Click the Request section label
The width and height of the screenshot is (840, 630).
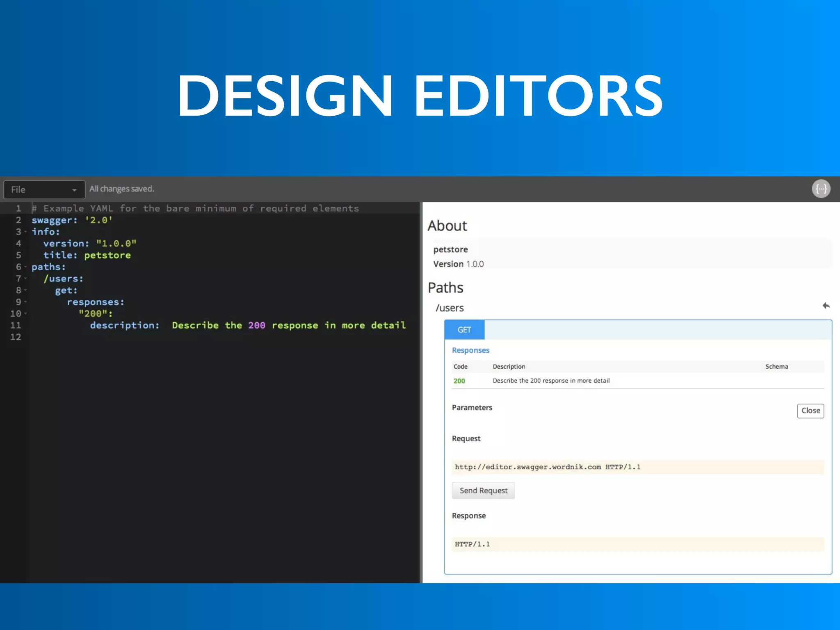pyautogui.click(x=466, y=438)
